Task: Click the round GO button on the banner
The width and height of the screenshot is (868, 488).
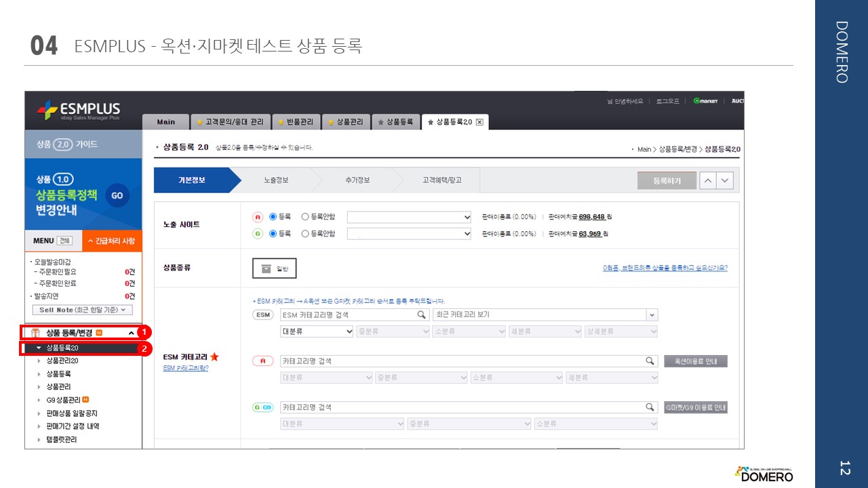Action: click(x=117, y=195)
